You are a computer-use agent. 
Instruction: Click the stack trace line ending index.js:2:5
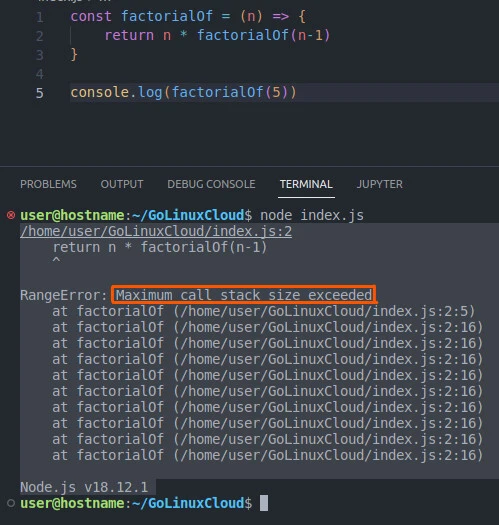[264, 311]
